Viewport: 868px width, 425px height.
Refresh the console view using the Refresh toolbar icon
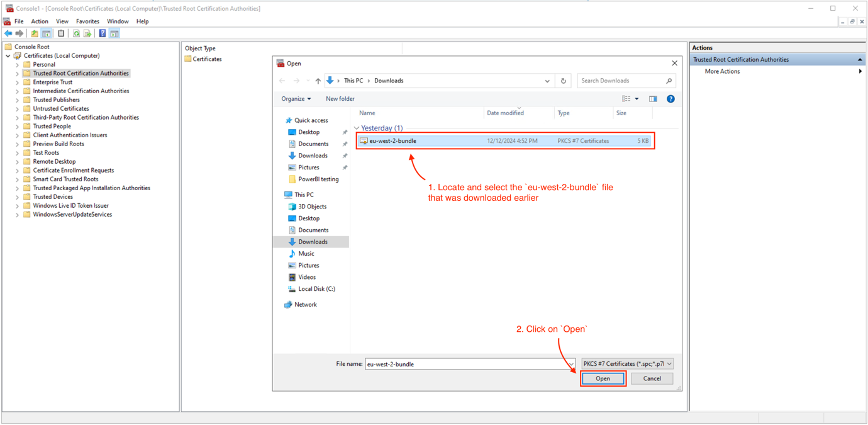click(x=76, y=33)
